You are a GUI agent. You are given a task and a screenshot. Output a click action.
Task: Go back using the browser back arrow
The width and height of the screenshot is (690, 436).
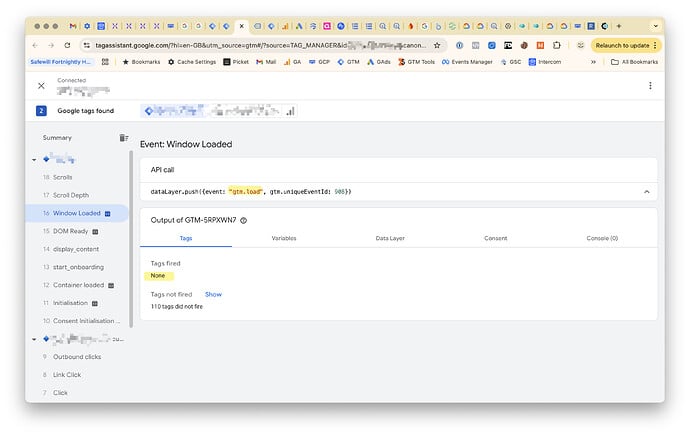pyautogui.click(x=36, y=45)
